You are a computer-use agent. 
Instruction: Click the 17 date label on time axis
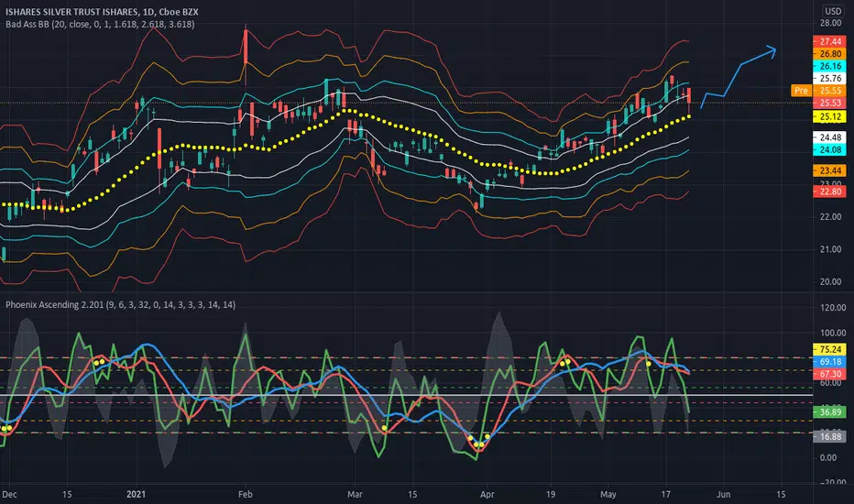[x=665, y=495]
